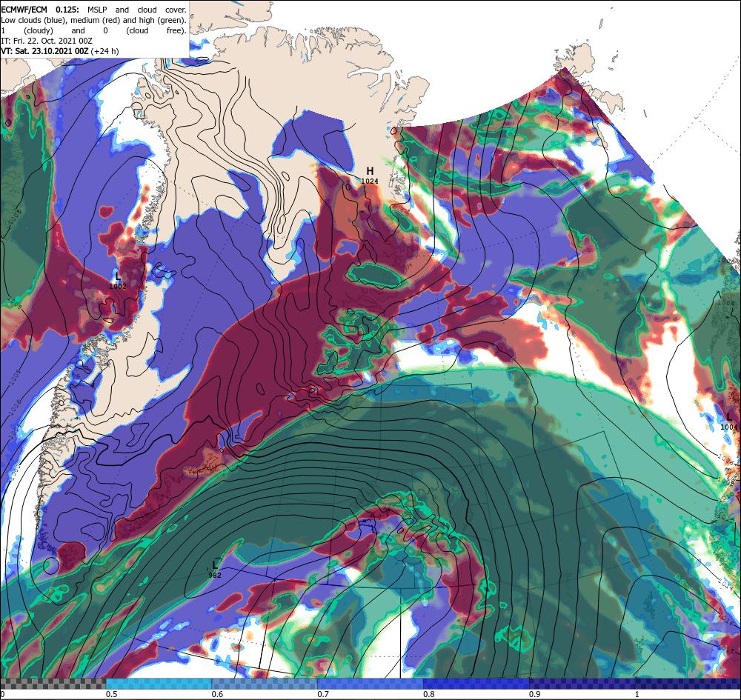
Task: Click the 0.5 legend scale label
Action: pyautogui.click(x=112, y=694)
